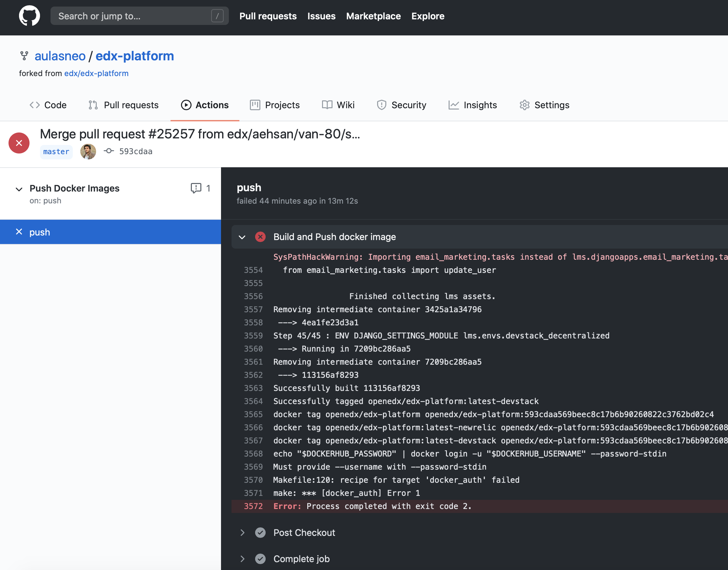Open the Wiki tab
The image size is (728, 570).
[x=338, y=105]
